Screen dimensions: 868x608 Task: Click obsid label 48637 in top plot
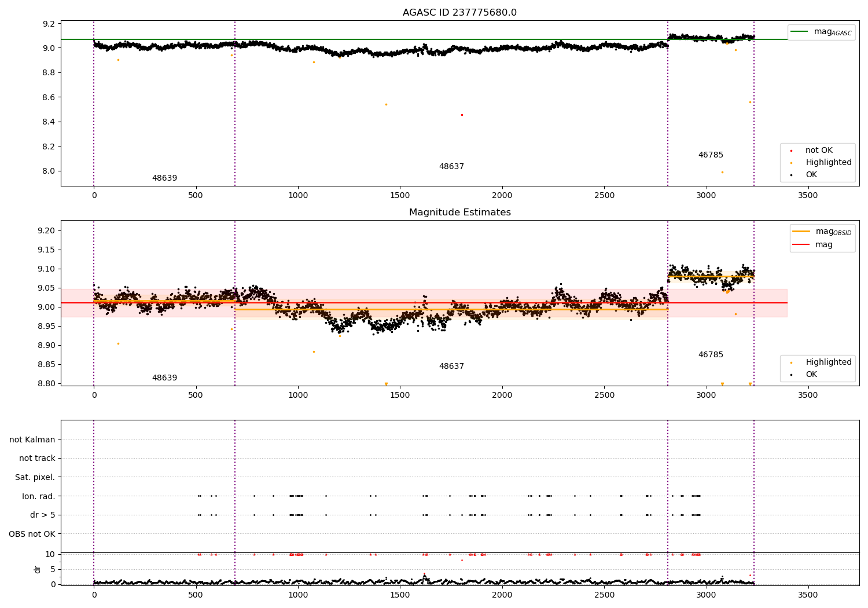[451, 167]
